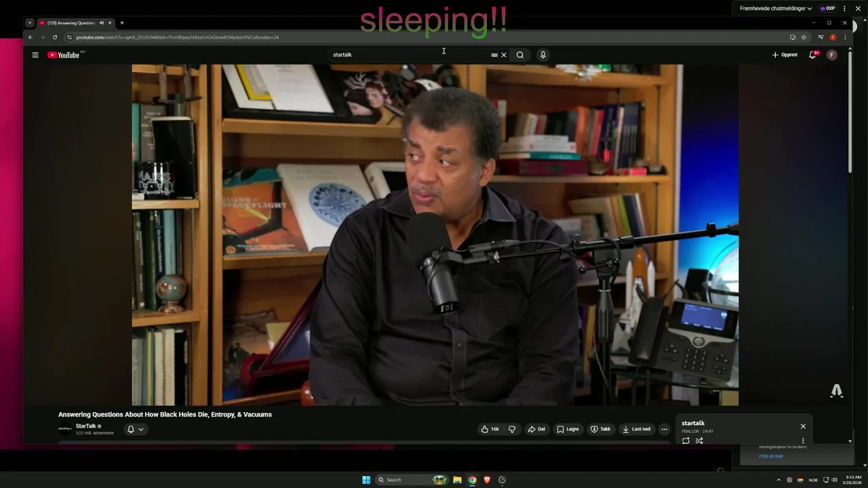
Task: Clear the startalk search text
Action: click(x=504, y=55)
